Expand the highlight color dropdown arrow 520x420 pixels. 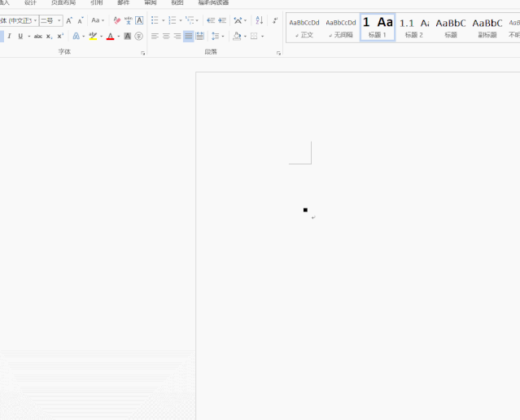[x=101, y=36]
